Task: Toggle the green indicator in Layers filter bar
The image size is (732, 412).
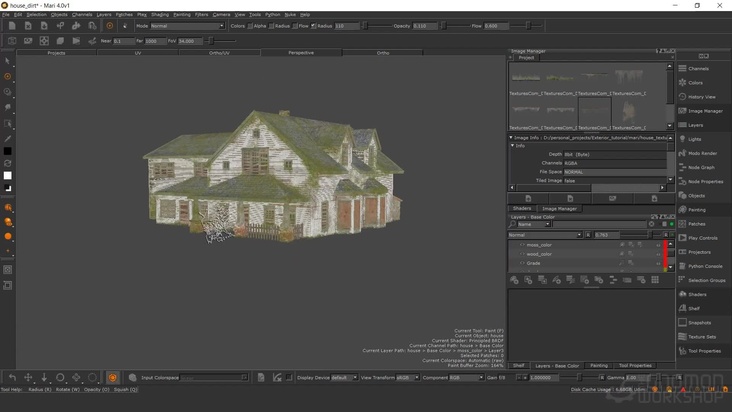Action: coord(672,224)
